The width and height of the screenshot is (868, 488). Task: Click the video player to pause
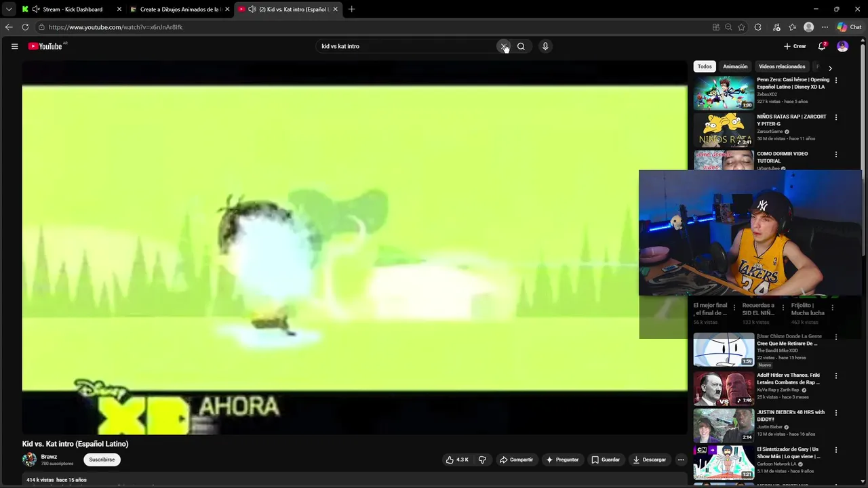[355, 247]
